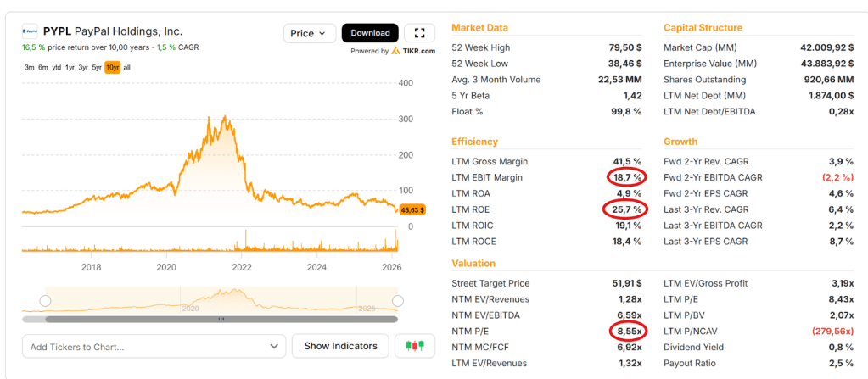Select the 3m time range
Screen dimensions: 868x379
[x=30, y=68]
